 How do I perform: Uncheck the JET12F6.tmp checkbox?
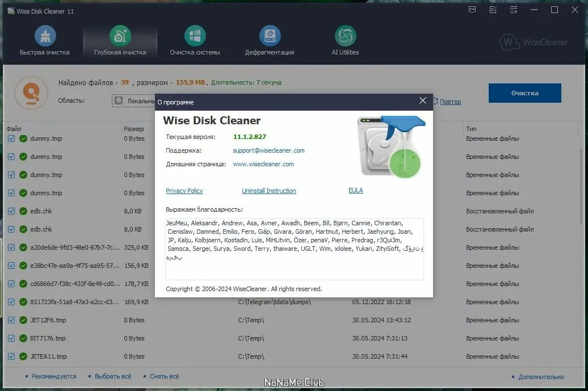(x=11, y=320)
